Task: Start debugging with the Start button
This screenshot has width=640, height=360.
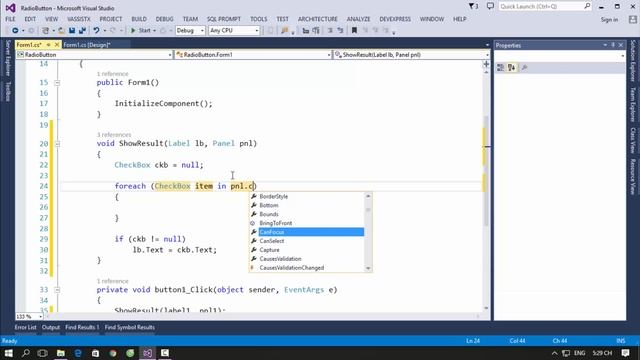Action: pyautogui.click(x=140, y=31)
